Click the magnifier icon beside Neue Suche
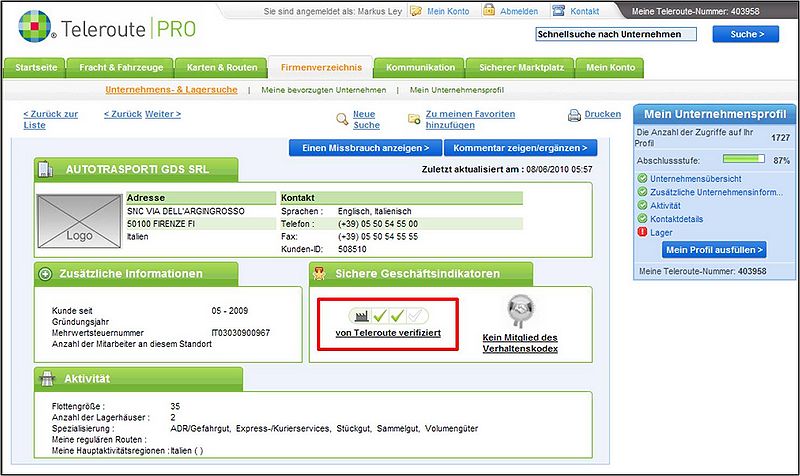800x476 pixels. pyautogui.click(x=342, y=119)
